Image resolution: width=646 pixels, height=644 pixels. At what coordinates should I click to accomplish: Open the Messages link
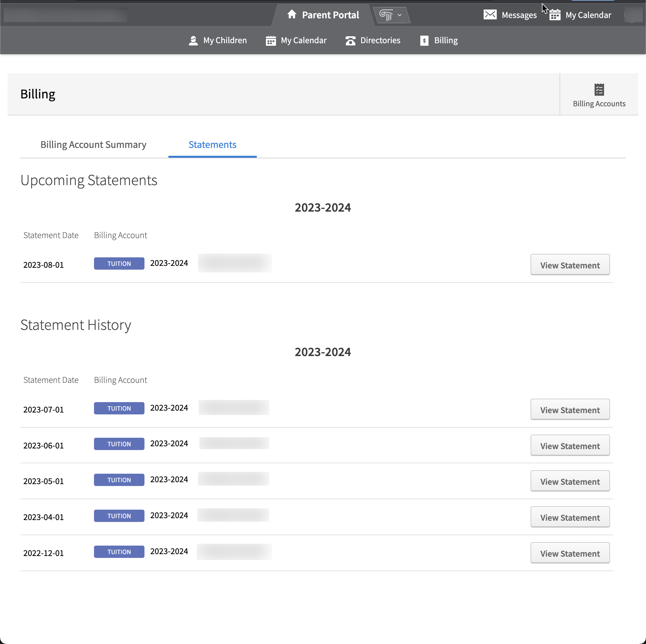pos(510,15)
